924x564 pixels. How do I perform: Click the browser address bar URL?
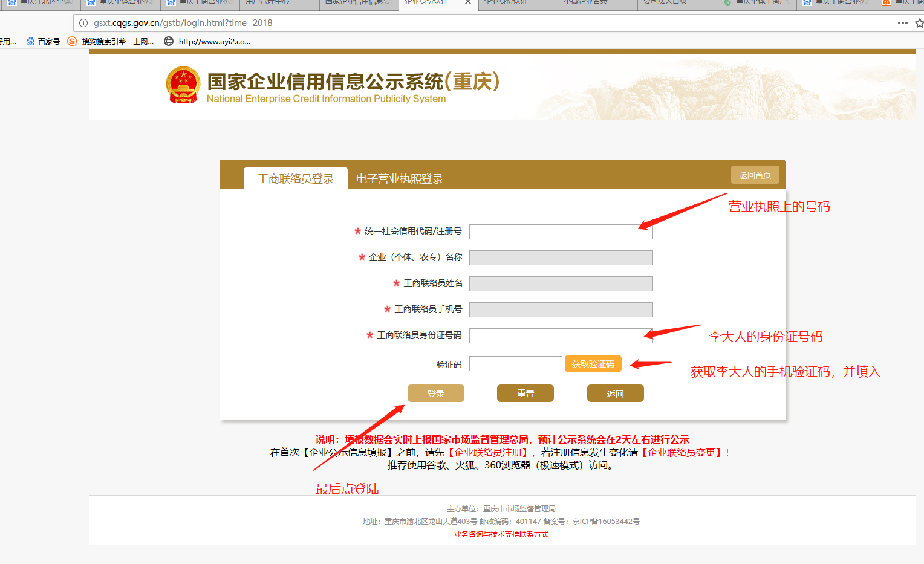[x=183, y=23]
